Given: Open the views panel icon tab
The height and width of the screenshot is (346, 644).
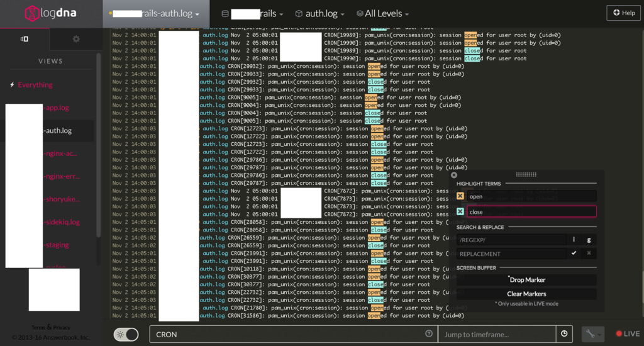Looking at the screenshot, I should [25, 39].
